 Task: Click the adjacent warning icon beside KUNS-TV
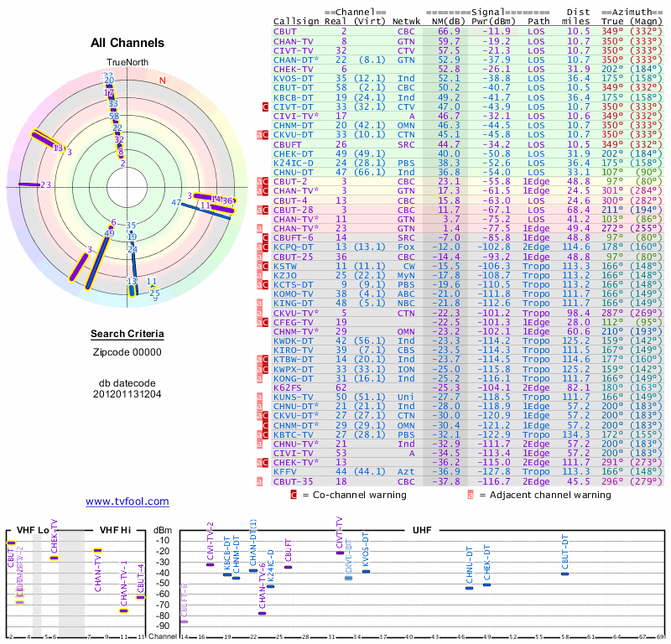(259, 397)
